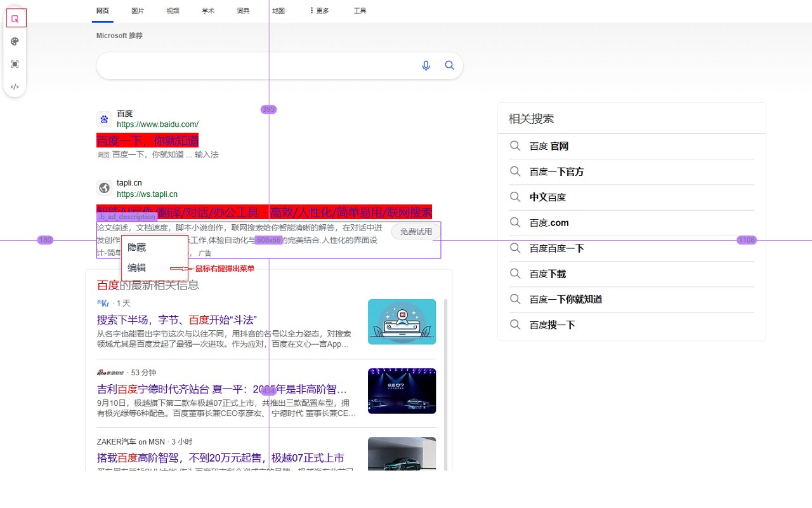Click the tapli.cn site name
The image size is (812, 508).
point(129,183)
